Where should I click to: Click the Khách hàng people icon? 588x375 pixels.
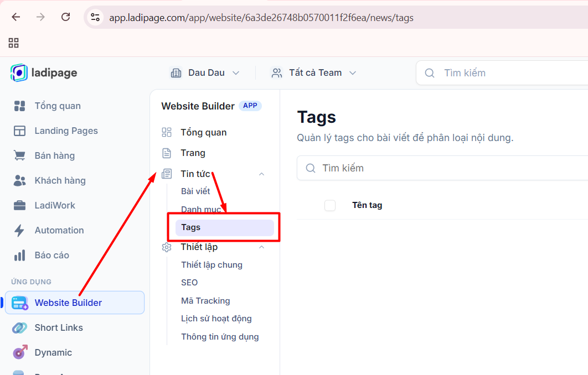pyautogui.click(x=19, y=180)
